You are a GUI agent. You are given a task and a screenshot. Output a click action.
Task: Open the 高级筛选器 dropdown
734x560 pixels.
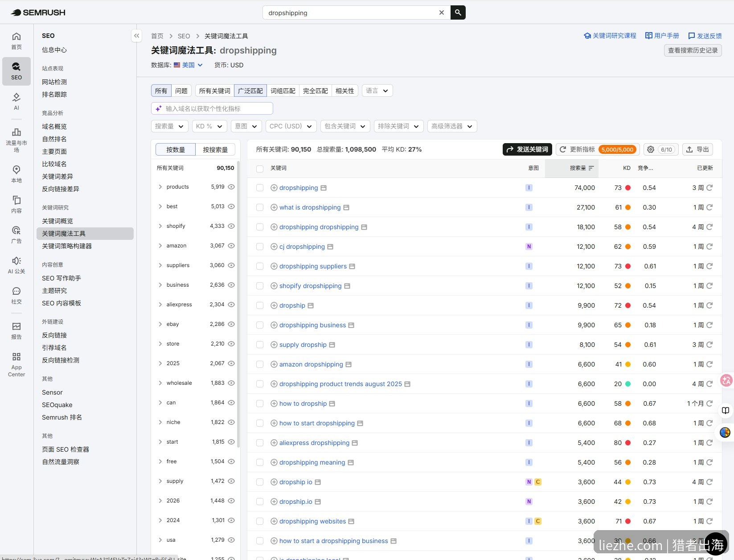click(x=452, y=126)
